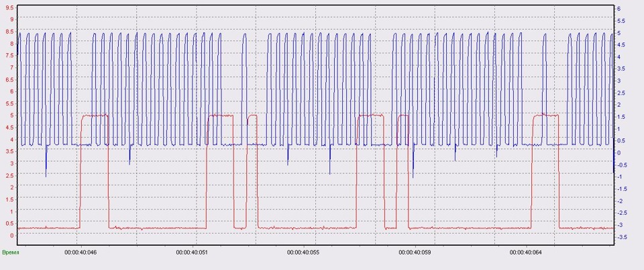Click the blue right-axis value 0
Screen dimensions: 644x270
click(x=619, y=153)
